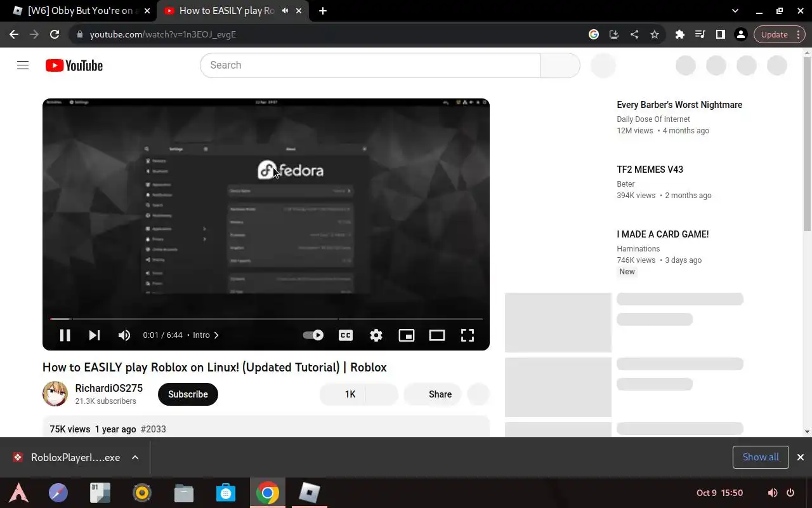
Task: Skip to the next video
Action: (95, 335)
